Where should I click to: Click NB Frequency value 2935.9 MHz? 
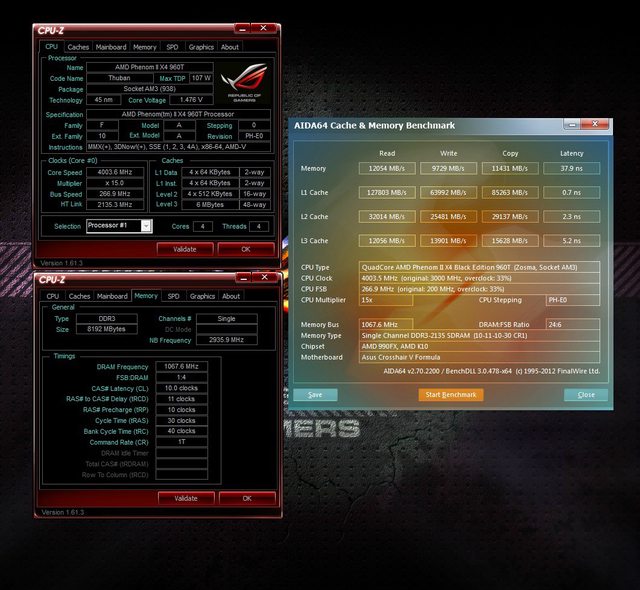[227, 339]
